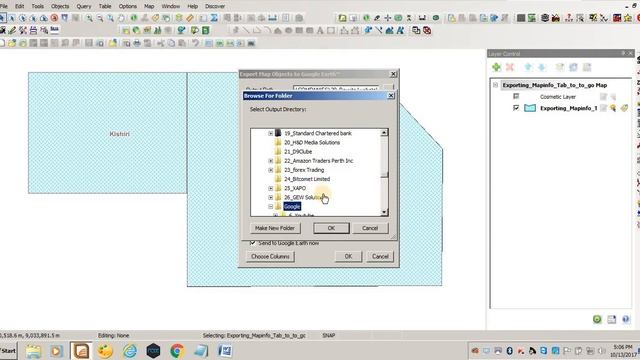Click the Sigma statistics icon
This screenshot has height=360, width=640.
[x=214, y=18]
